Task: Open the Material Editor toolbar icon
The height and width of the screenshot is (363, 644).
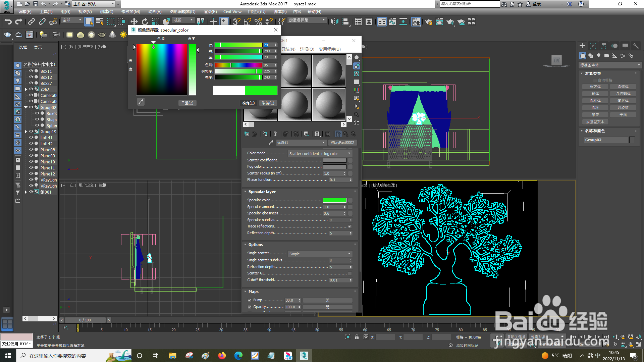Action: [416, 22]
